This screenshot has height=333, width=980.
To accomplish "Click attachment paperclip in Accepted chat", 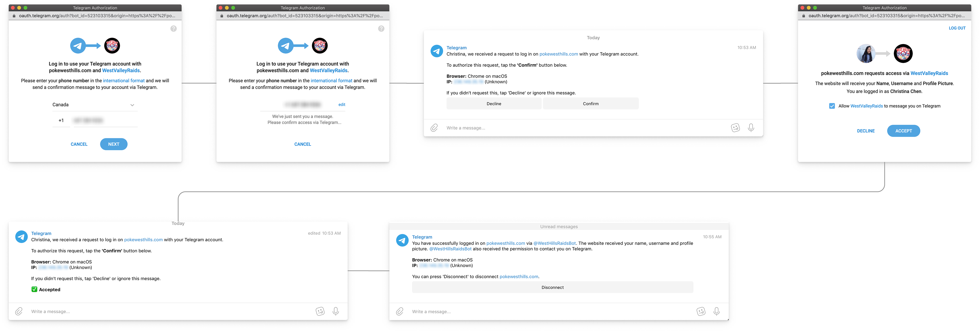I will tap(19, 311).
